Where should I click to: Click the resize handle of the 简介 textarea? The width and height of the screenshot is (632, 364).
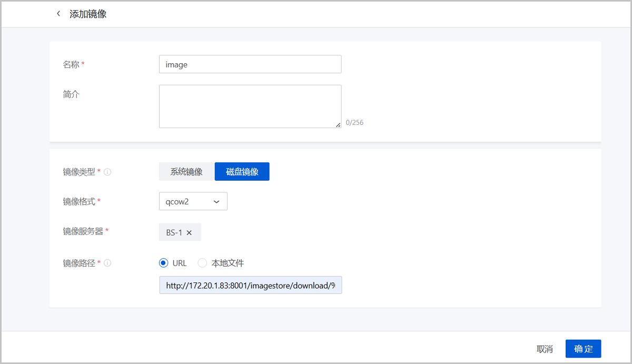click(338, 125)
